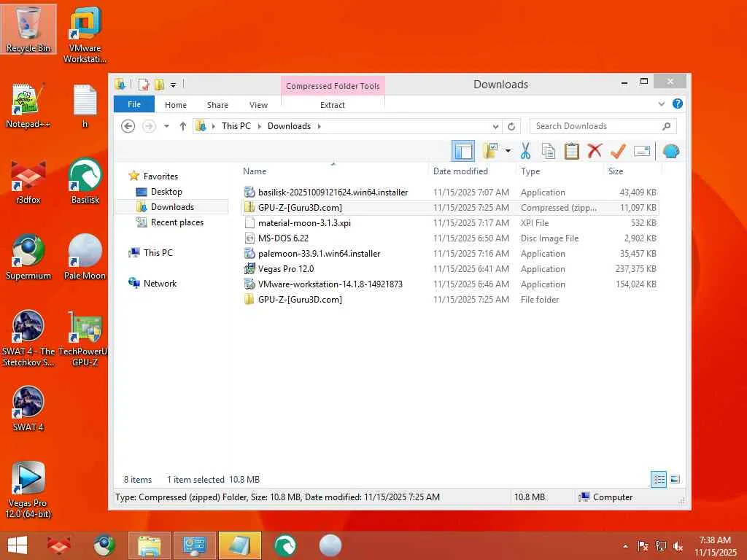Select GPU-Z-[Guru3D.com] compressed zip file
Screen dimensions: 747x560
[x=450, y=208]
